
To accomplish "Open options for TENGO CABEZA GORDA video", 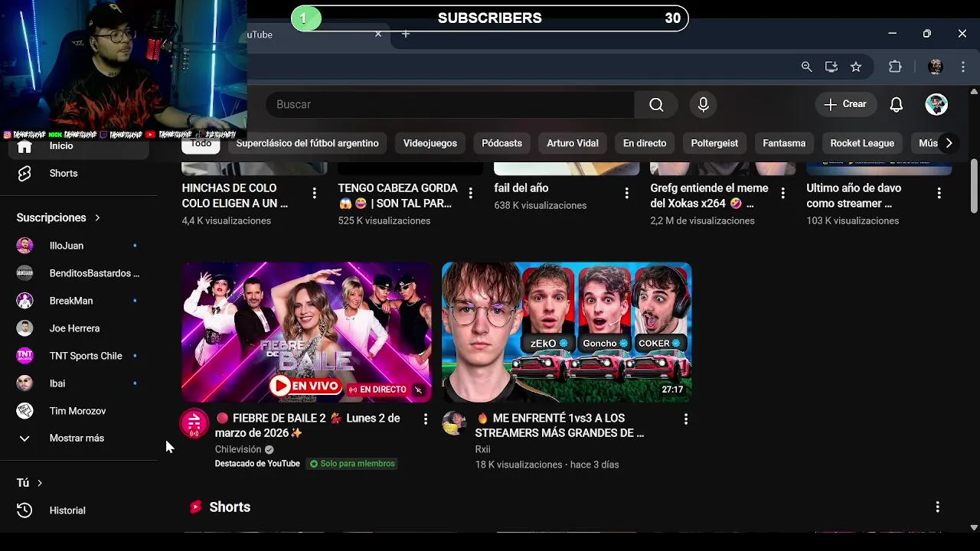I will [470, 194].
